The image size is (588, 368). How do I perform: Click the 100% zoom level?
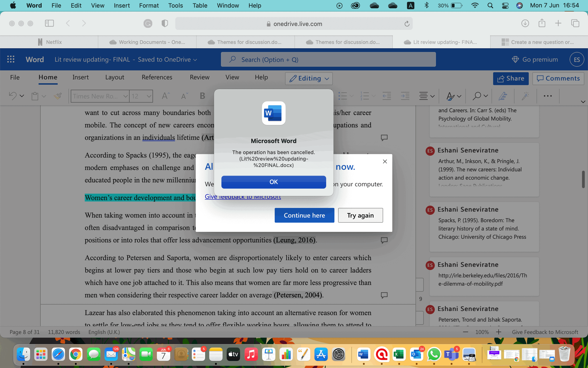point(482,332)
